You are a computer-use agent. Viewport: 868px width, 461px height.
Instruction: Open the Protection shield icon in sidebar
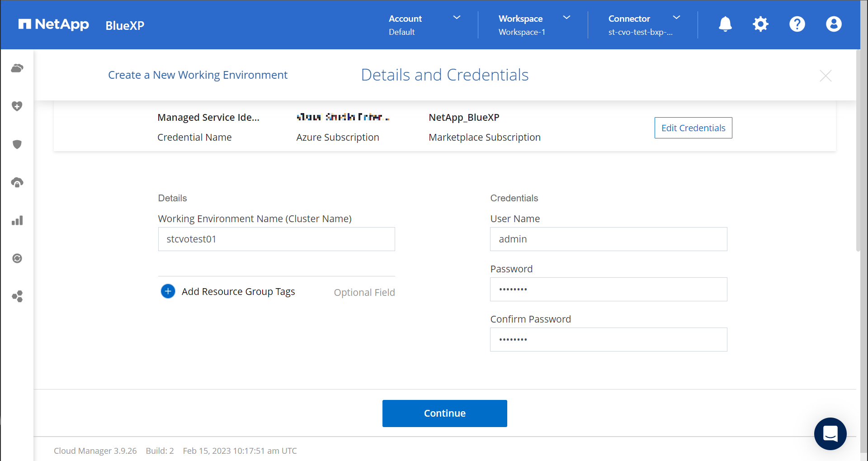pos(17,144)
